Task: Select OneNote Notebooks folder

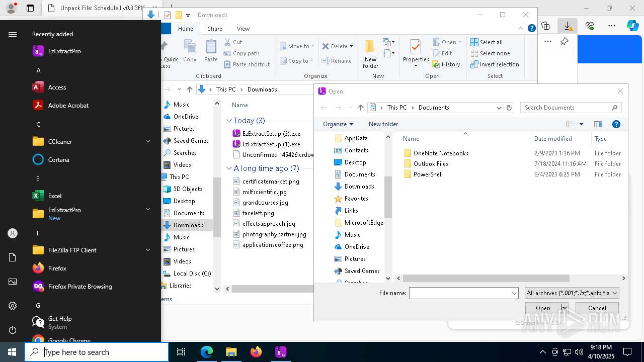Action: pyautogui.click(x=441, y=153)
